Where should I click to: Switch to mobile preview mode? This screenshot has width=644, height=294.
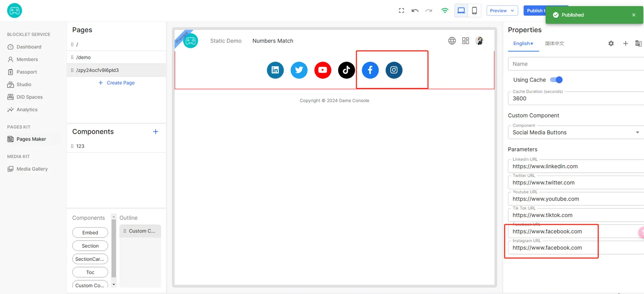pos(475,11)
